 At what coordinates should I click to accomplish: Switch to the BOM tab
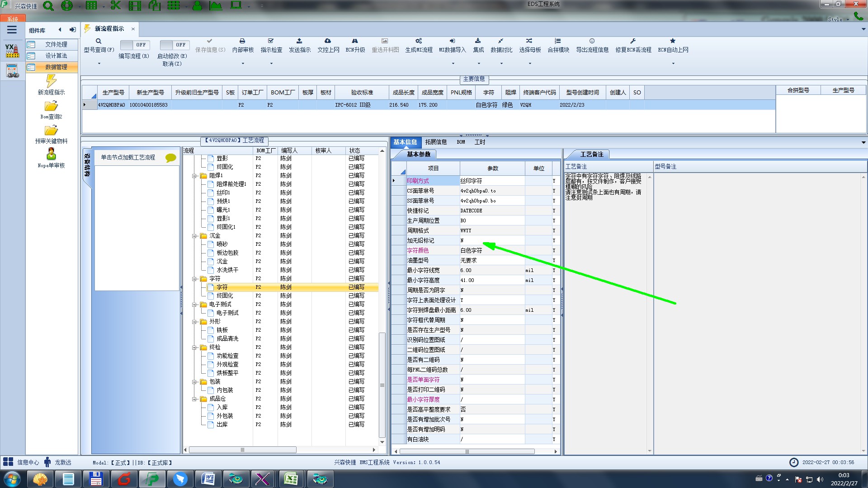point(461,142)
